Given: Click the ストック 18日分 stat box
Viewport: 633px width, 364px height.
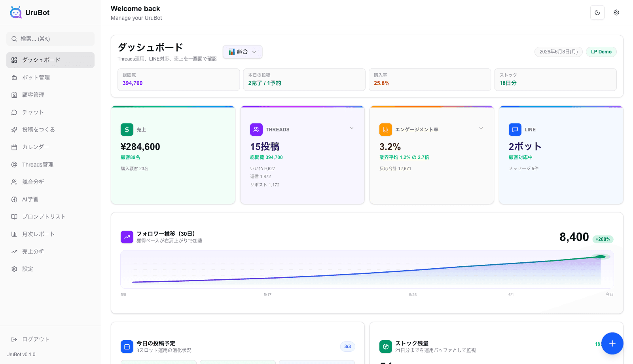Looking at the screenshot, I should click(x=555, y=80).
